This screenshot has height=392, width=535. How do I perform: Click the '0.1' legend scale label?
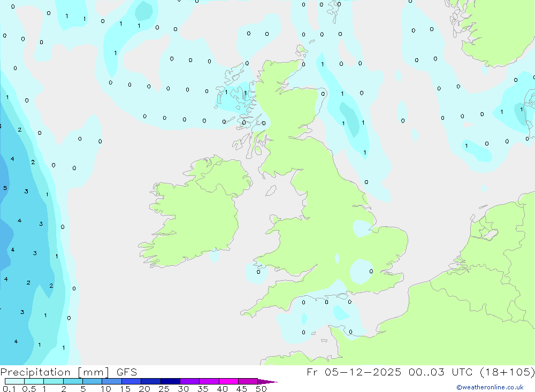(9, 389)
